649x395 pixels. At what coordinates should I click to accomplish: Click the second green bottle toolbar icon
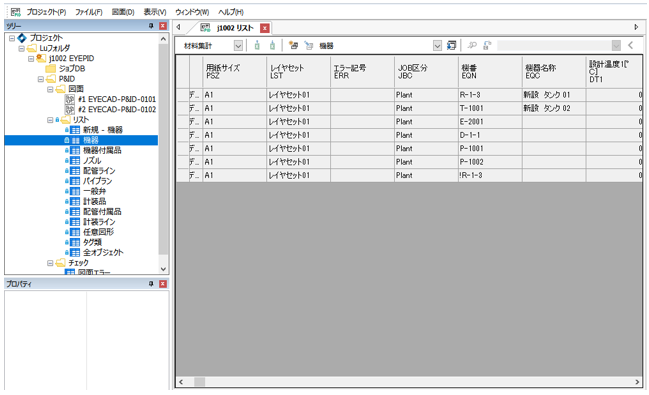click(272, 46)
